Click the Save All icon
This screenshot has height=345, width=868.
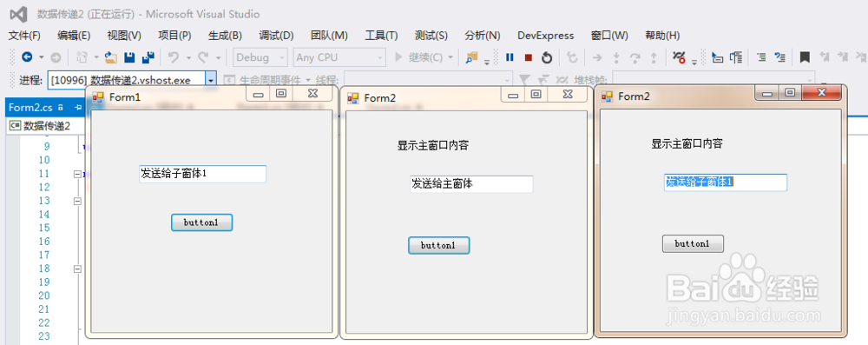pos(148,57)
